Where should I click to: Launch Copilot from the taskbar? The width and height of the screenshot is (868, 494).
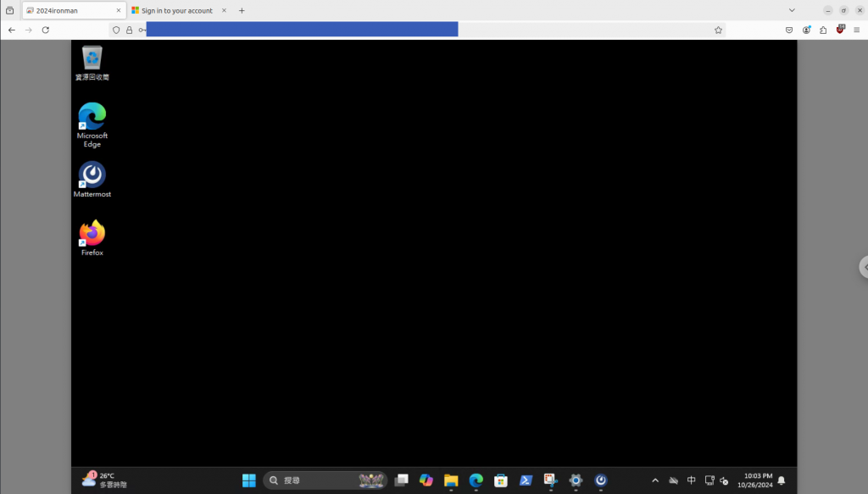[426, 480]
